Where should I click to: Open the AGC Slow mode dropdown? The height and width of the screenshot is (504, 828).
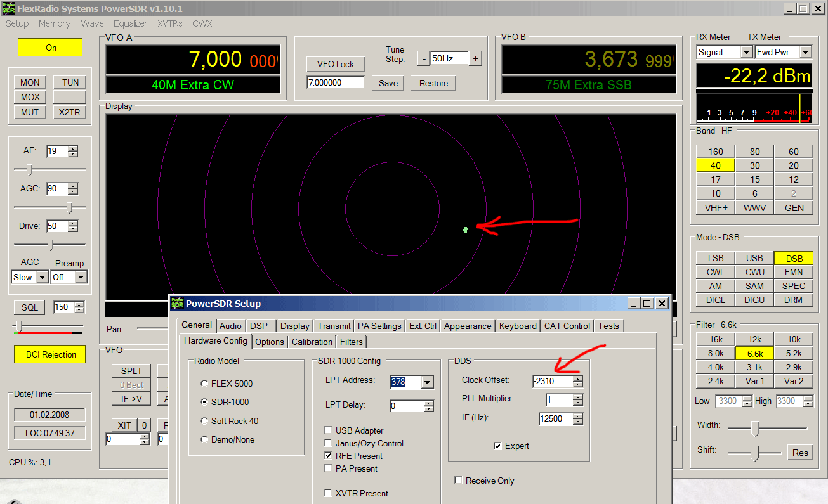pos(42,277)
